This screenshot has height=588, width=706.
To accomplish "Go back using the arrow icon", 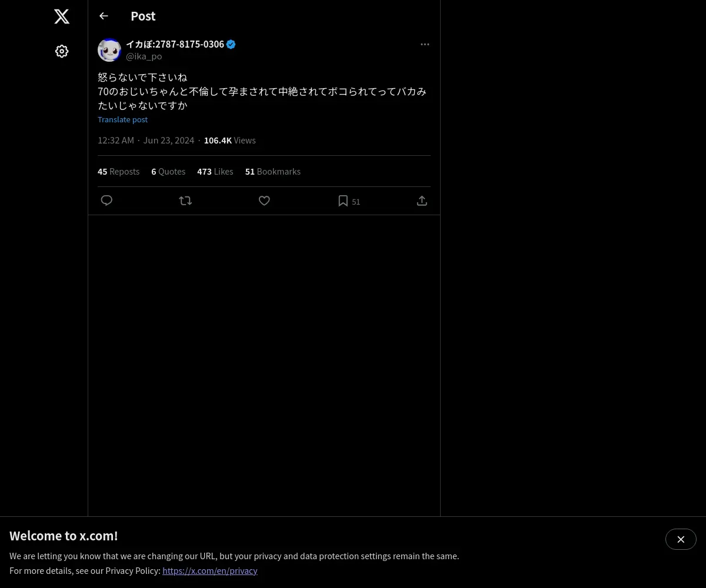I will [104, 16].
